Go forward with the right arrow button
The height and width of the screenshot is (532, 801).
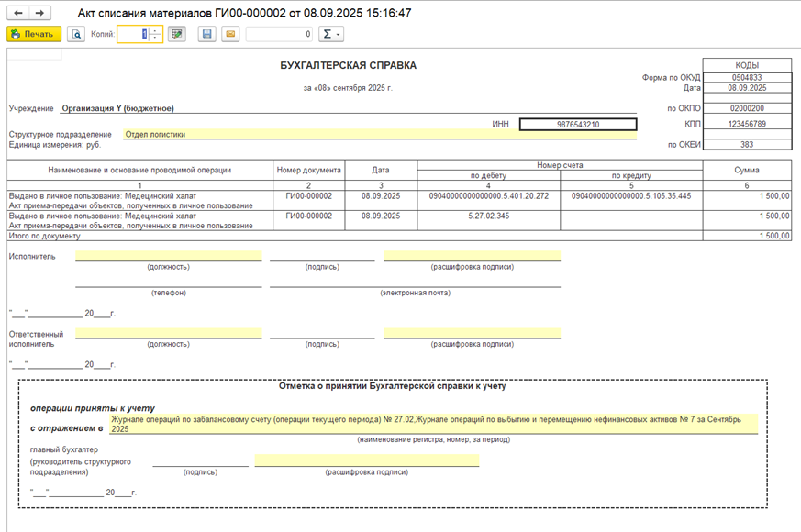coord(39,13)
